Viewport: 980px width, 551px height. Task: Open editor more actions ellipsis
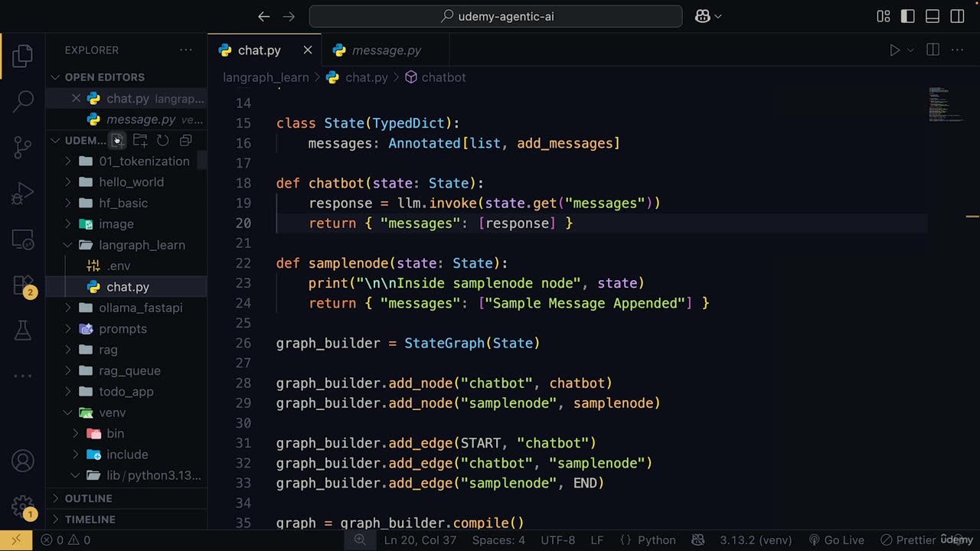(958, 50)
